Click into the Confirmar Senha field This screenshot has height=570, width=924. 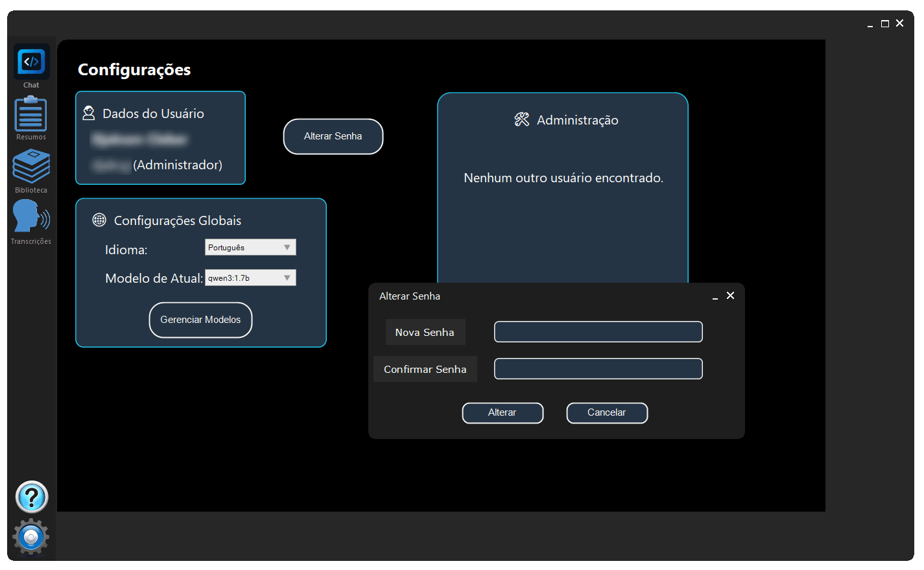tap(598, 369)
